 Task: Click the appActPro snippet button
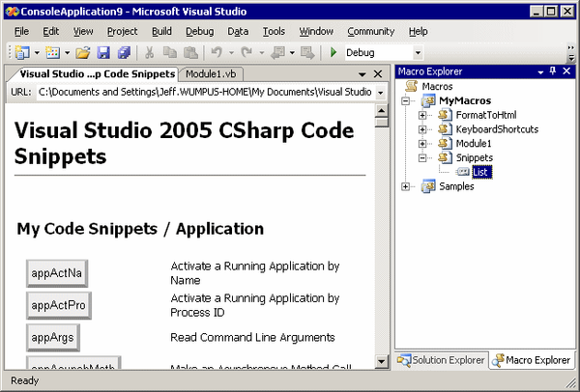tap(58, 305)
